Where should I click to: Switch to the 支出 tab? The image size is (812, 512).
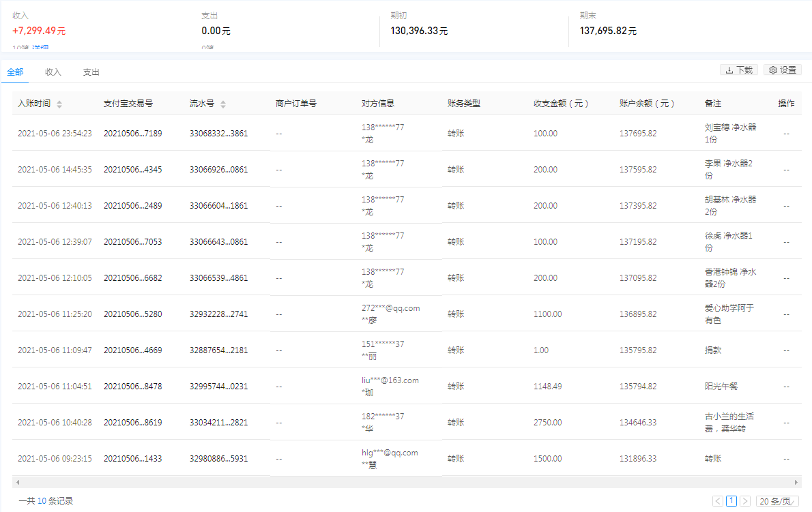click(91, 71)
